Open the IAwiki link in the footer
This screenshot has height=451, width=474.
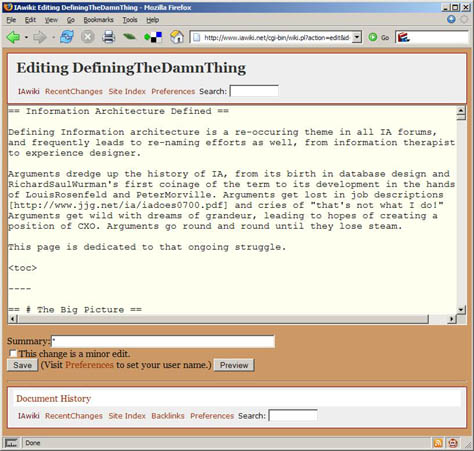pos(29,416)
